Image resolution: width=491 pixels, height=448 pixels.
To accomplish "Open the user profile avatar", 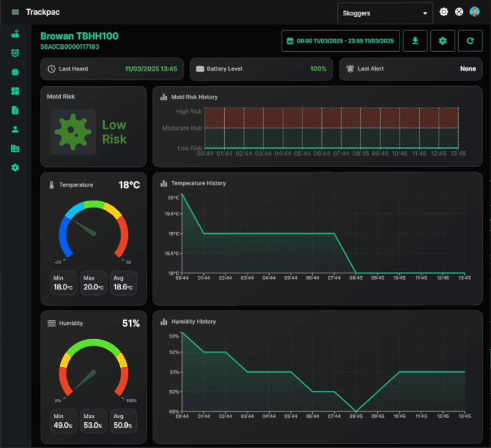I will (474, 12).
